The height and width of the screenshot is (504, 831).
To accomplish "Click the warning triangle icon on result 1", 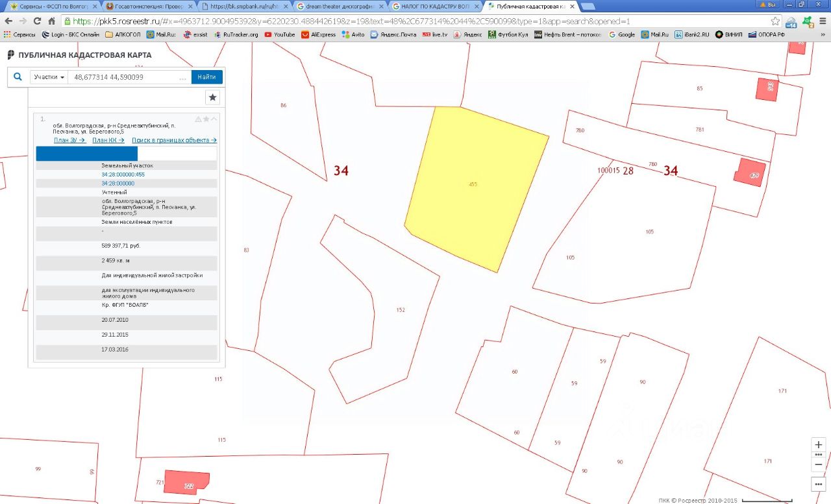I will coord(198,119).
